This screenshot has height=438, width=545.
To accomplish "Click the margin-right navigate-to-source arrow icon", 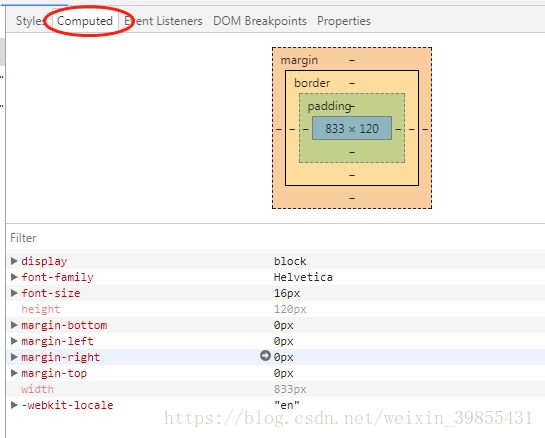I will (265, 356).
